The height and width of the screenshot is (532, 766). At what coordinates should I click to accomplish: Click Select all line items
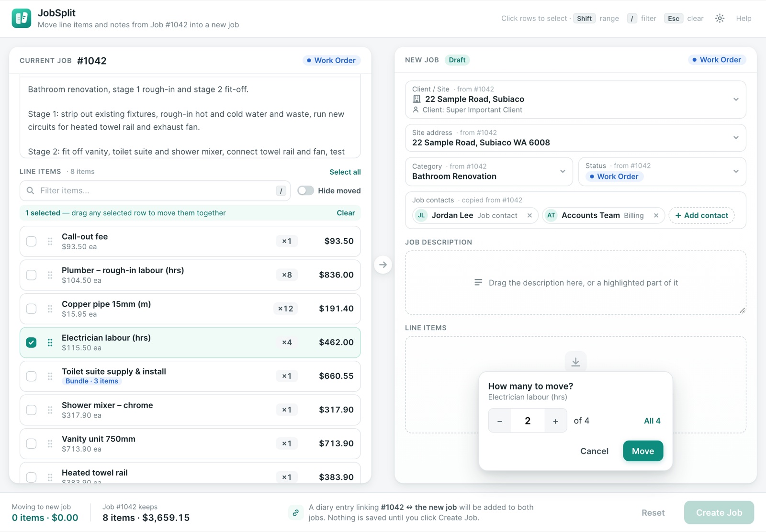345,172
